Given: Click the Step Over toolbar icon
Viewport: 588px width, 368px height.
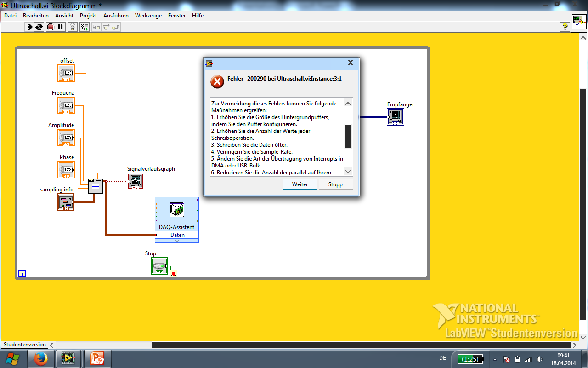Looking at the screenshot, I should click(106, 27).
